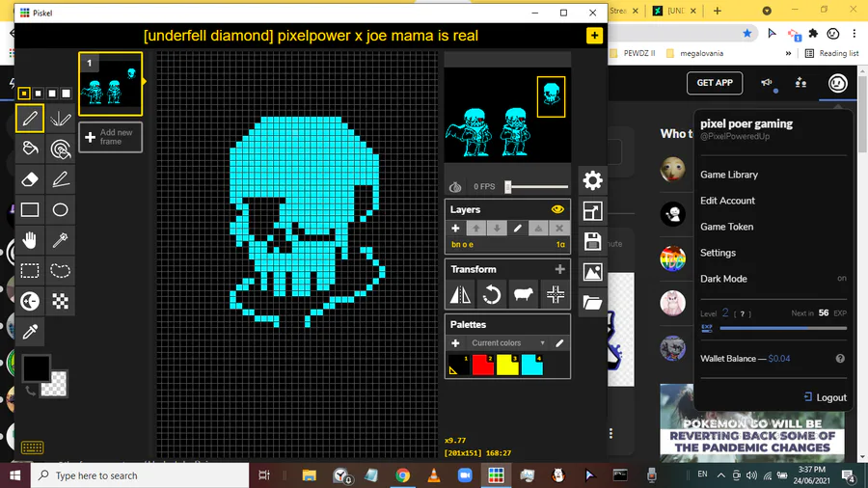Open the Resize panel icon
The image size is (868, 488).
click(x=592, y=211)
